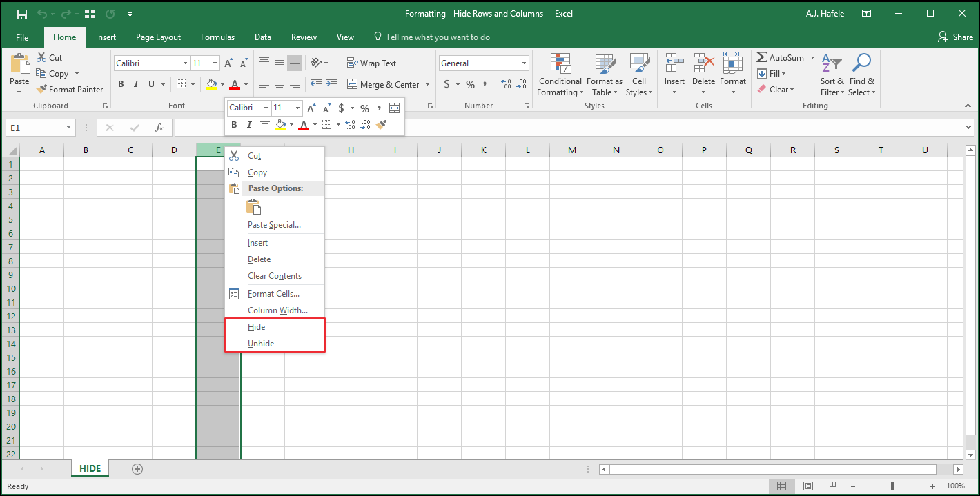Open General number format dropdown
The image size is (980, 496).
(524, 63)
